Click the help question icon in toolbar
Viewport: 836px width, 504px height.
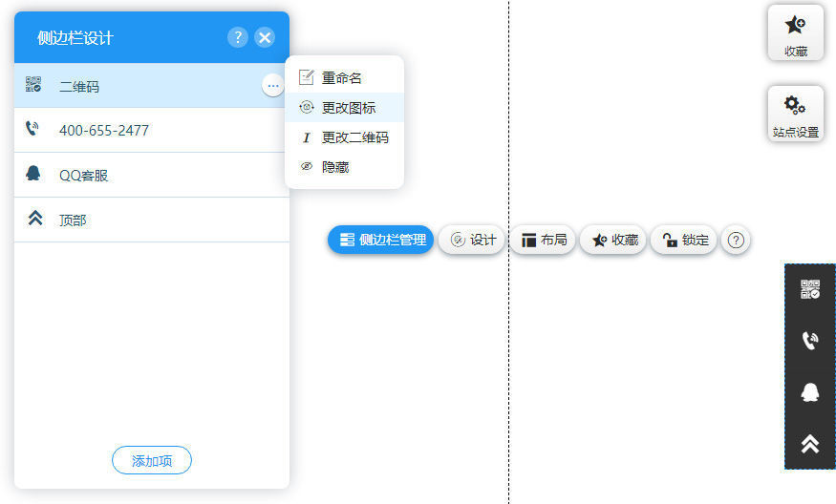[x=736, y=241]
